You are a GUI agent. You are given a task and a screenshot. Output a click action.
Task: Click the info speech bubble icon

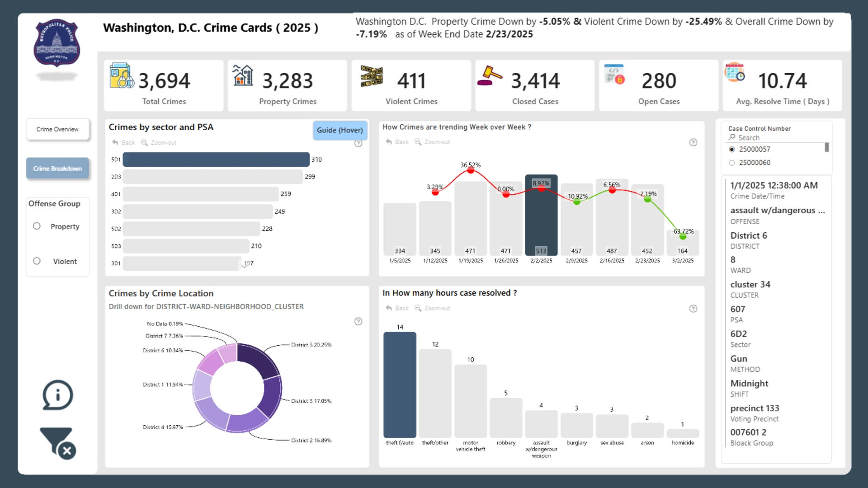(57, 395)
